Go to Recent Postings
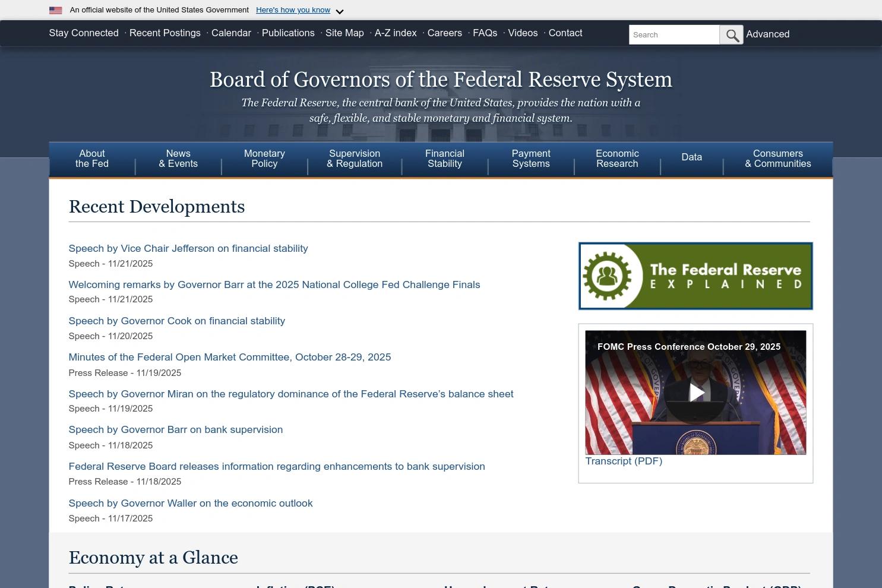Viewport: 882px width, 588px height. [165, 33]
